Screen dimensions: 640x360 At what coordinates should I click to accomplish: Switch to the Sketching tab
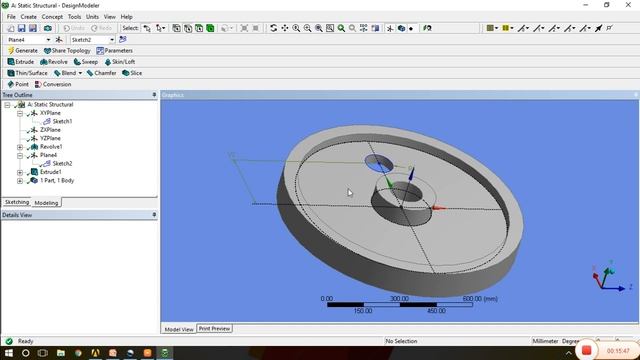(x=17, y=202)
